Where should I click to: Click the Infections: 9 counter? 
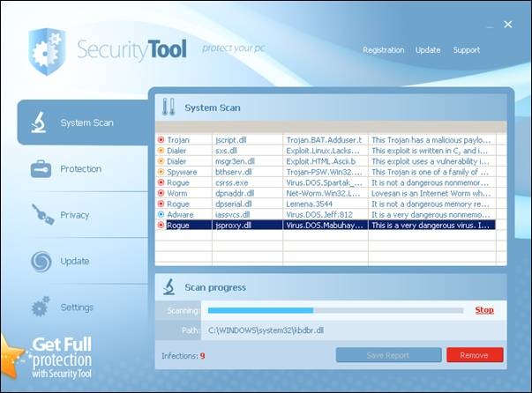tap(184, 356)
